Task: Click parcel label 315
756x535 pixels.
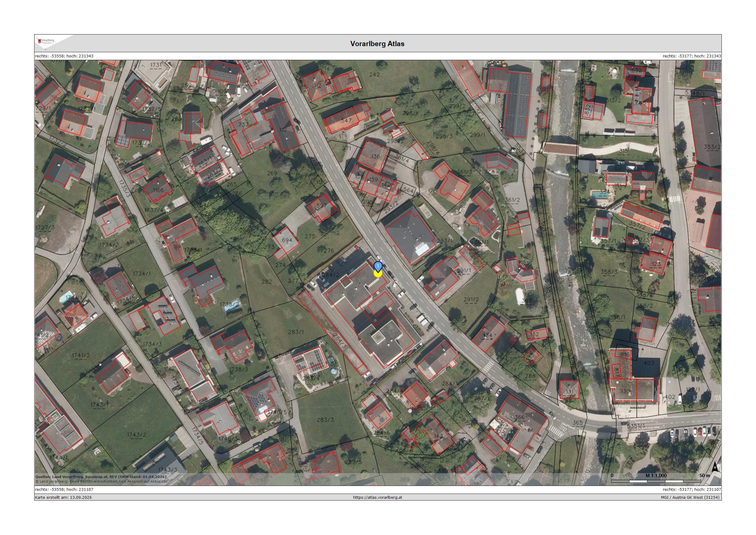Action: (x=623, y=151)
